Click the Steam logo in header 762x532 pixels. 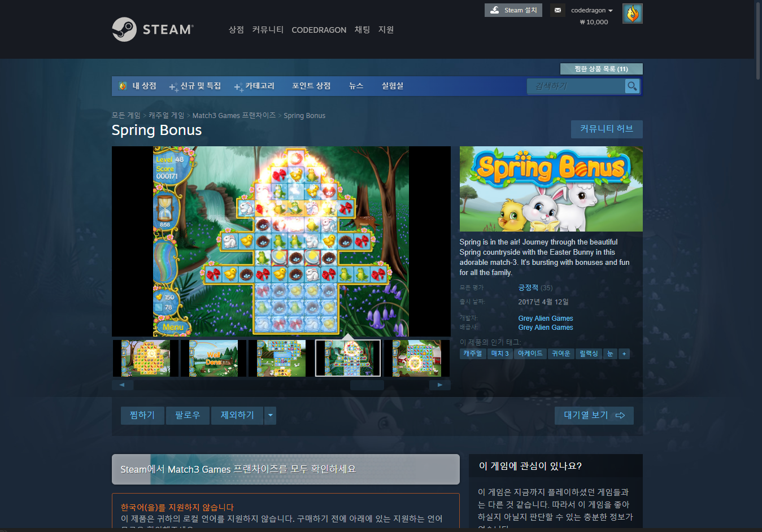pyautogui.click(x=153, y=29)
